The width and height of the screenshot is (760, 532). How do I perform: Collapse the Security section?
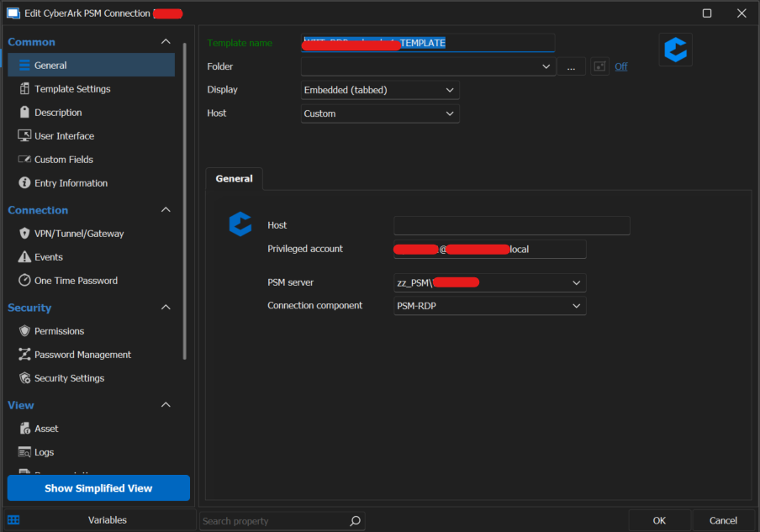tap(166, 308)
